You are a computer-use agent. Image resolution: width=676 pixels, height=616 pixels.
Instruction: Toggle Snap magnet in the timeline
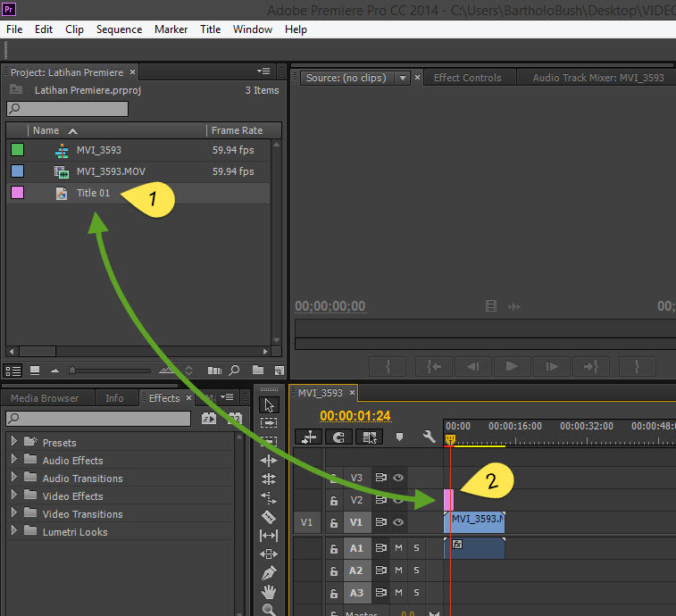(x=338, y=437)
